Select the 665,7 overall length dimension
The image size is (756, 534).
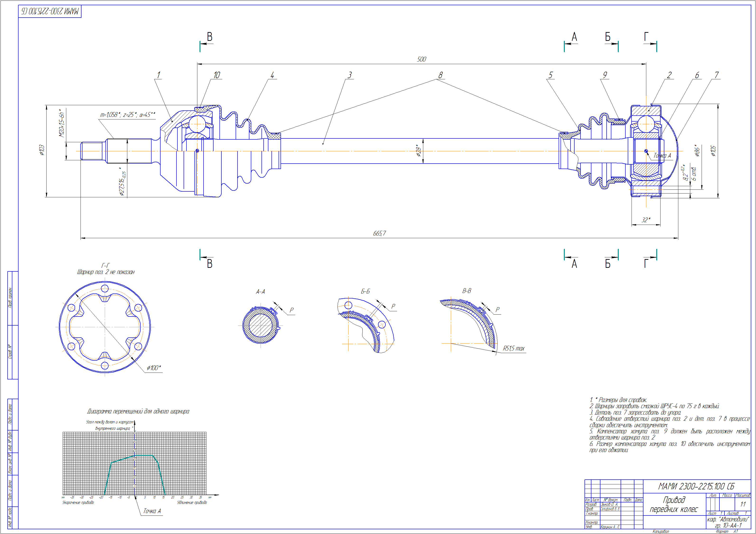(x=379, y=233)
